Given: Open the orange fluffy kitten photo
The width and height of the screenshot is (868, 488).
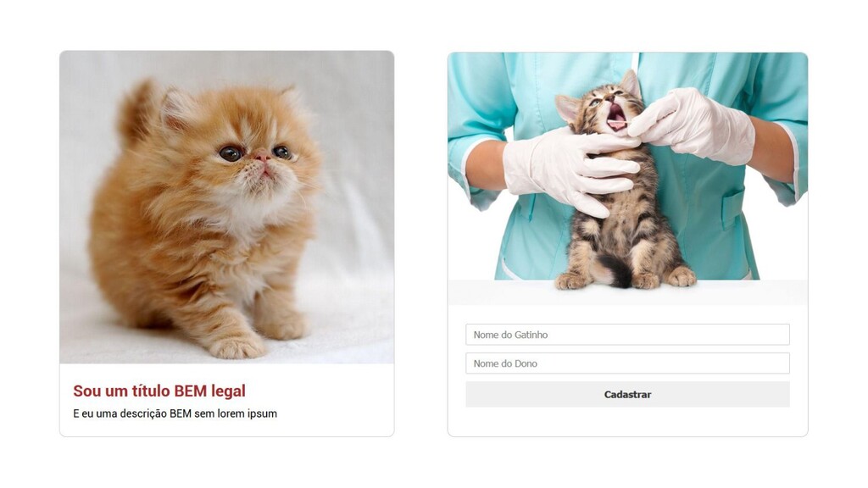Looking at the screenshot, I should point(227,207).
